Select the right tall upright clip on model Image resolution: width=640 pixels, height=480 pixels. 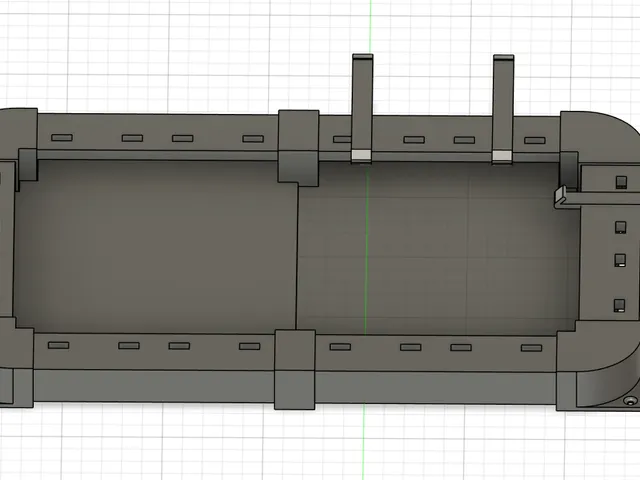coord(503,109)
